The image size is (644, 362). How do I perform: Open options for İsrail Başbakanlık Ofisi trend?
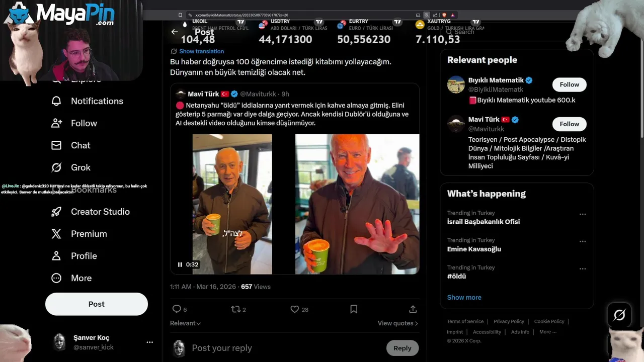point(583,214)
